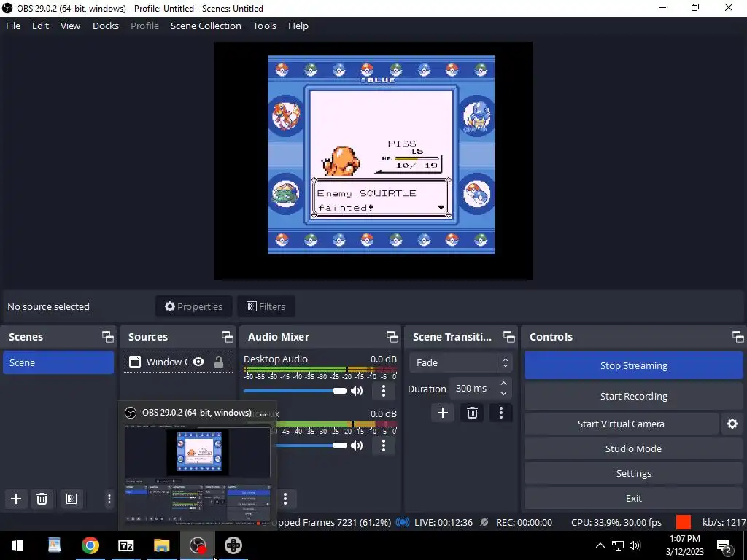
Task: Open transition properties three-dot menu
Action: (x=500, y=413)
